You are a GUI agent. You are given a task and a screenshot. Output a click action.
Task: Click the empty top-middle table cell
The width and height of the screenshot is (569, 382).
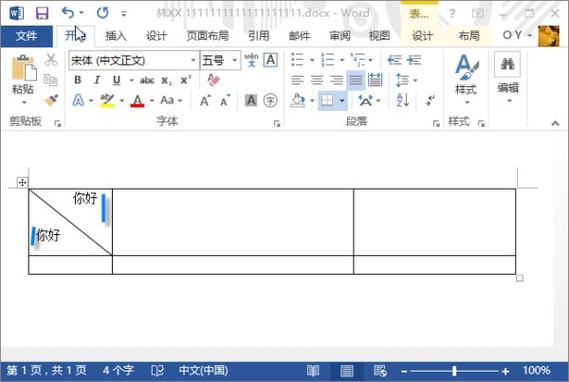point(233,222)
